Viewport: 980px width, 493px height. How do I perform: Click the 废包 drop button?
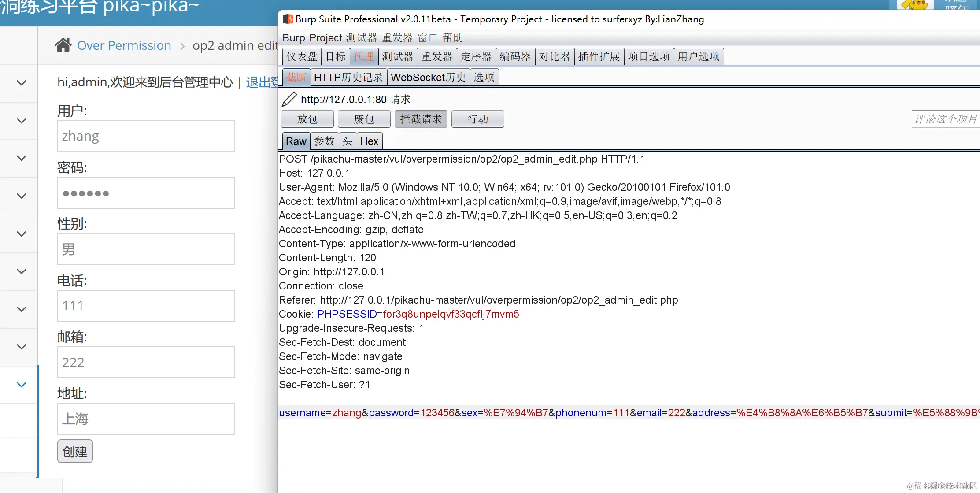point(364,119)
